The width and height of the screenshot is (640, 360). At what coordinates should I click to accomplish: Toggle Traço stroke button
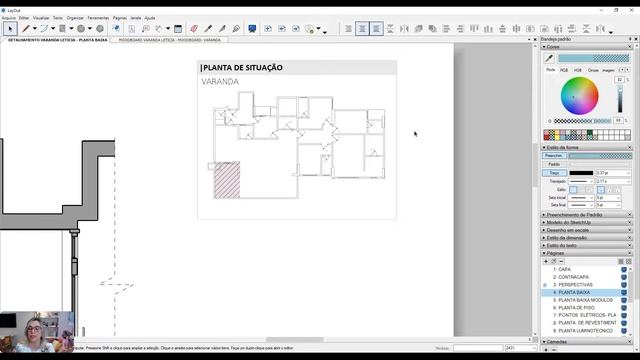[554, 173]
